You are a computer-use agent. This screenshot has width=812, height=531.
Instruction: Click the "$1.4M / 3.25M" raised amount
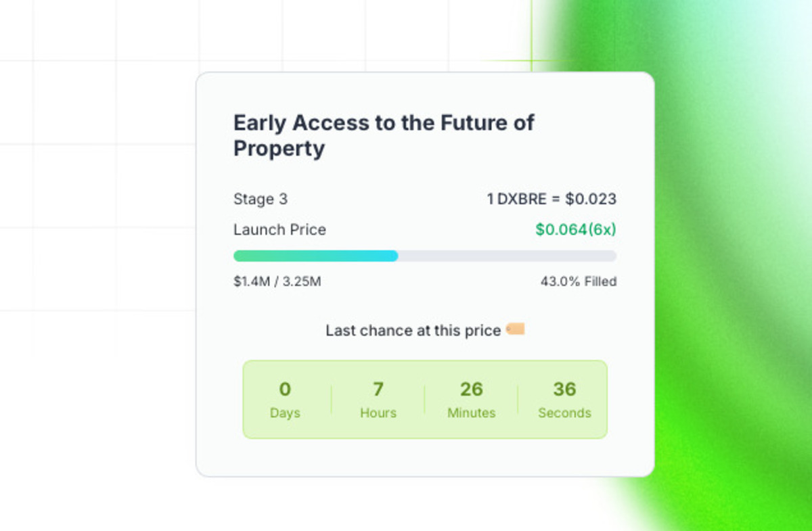tap(277, 281)
